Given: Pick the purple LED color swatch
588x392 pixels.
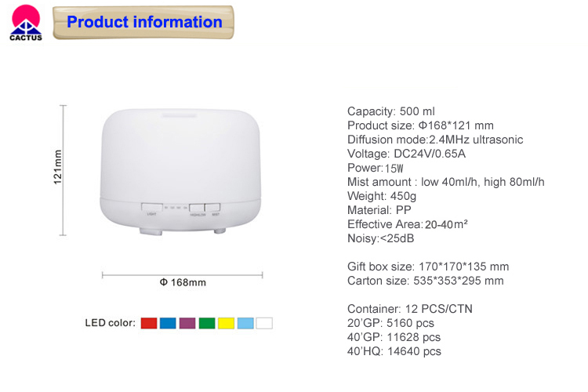Looking at the screenshot, I should (x=187, y=323).
